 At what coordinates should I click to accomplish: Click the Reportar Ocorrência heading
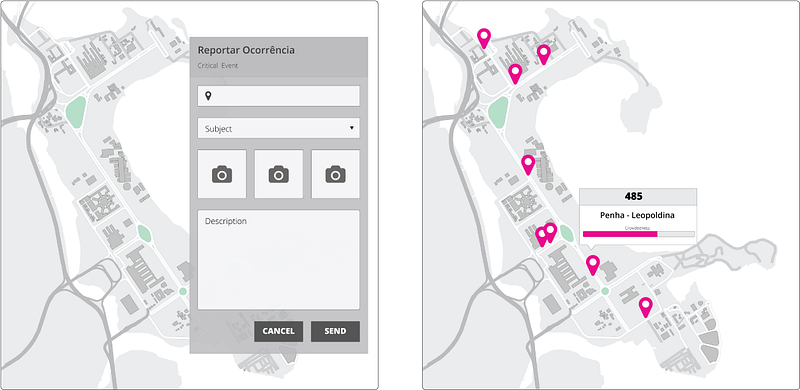coord(246,50)
